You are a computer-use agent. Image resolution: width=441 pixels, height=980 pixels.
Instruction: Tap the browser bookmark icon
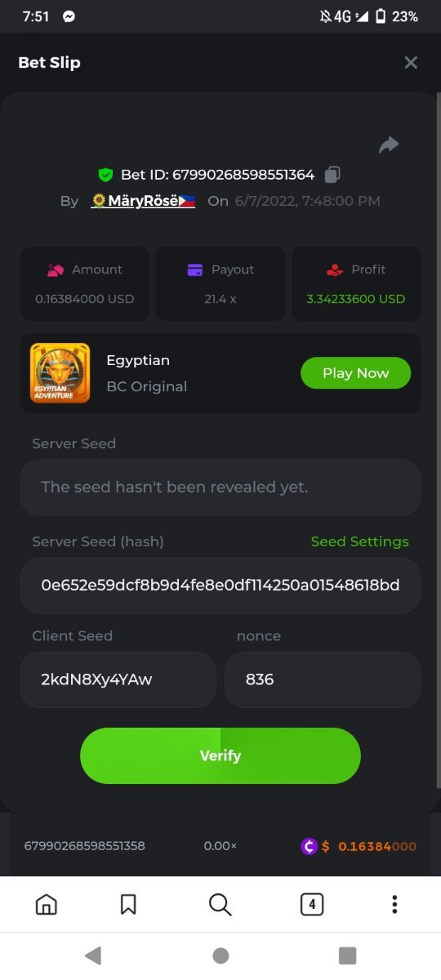[128, 904]
